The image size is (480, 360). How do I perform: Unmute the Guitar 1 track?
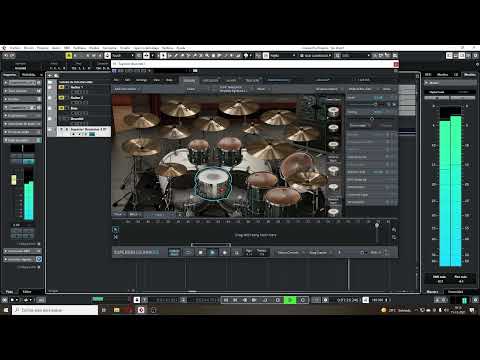pyautogui.click(x=61, y=87)
